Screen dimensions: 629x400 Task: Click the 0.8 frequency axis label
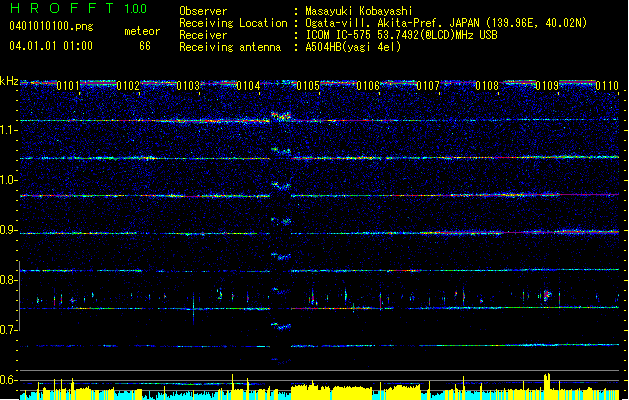click(x=9, y=280)
